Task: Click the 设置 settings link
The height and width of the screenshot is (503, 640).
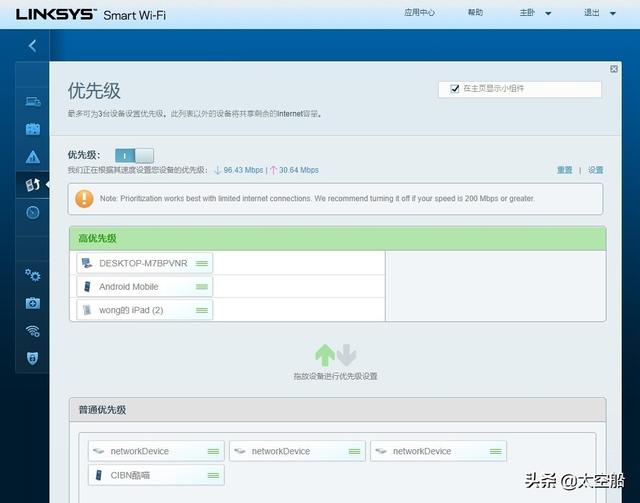Action: pos(595,170)
